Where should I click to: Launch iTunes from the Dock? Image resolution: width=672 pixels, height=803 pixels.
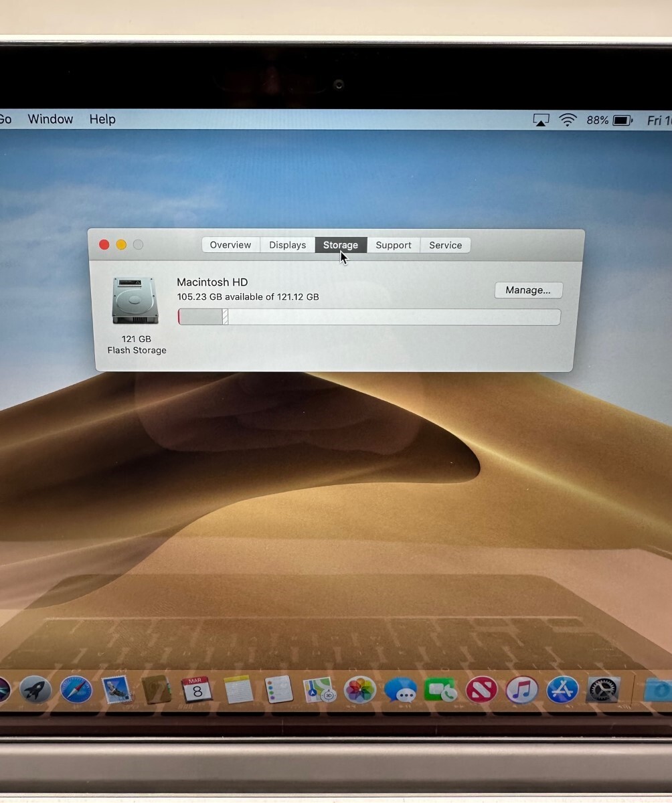coord(522,689)
